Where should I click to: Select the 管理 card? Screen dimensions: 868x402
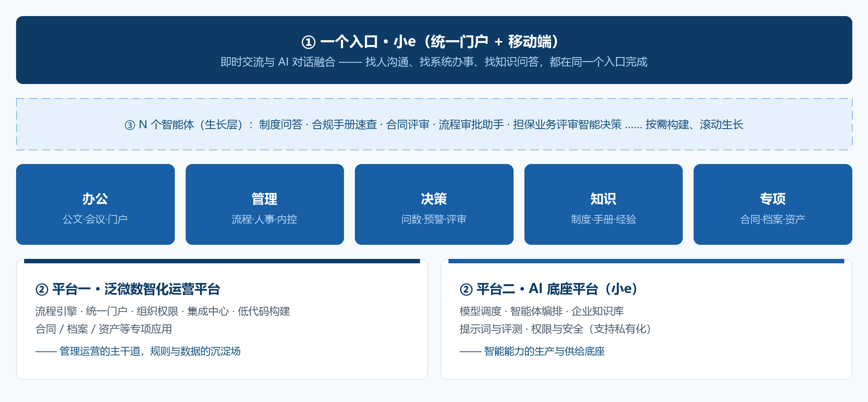pos(265,204)
